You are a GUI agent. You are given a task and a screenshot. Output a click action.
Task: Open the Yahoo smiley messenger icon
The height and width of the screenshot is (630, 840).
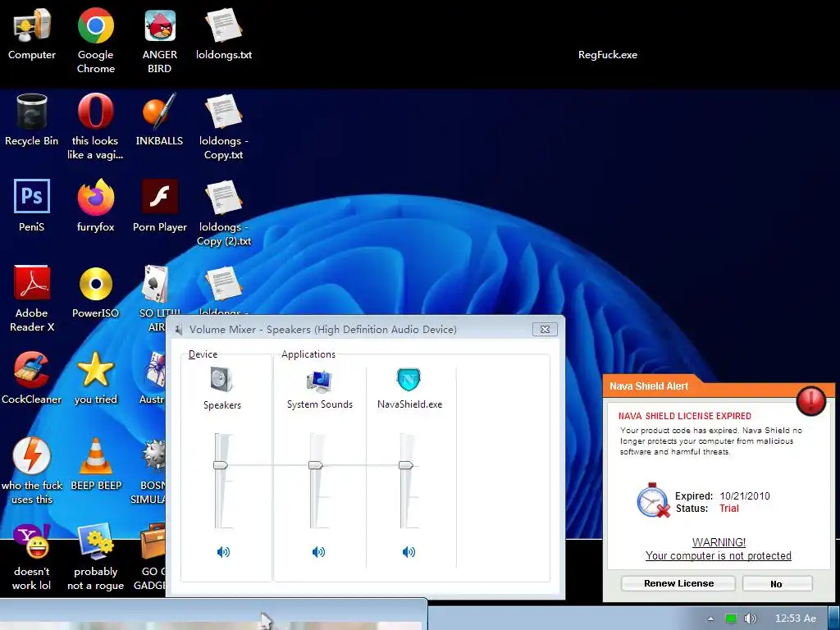coord(32,541)
